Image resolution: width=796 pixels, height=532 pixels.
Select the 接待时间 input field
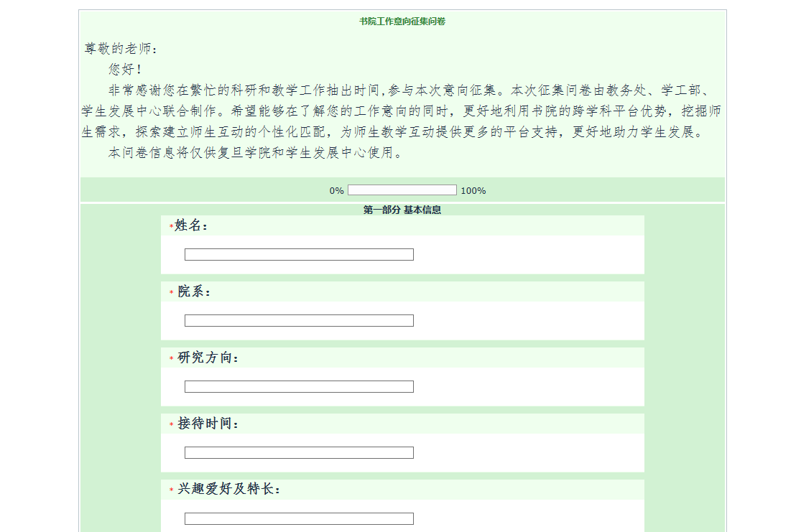(299, 452)
